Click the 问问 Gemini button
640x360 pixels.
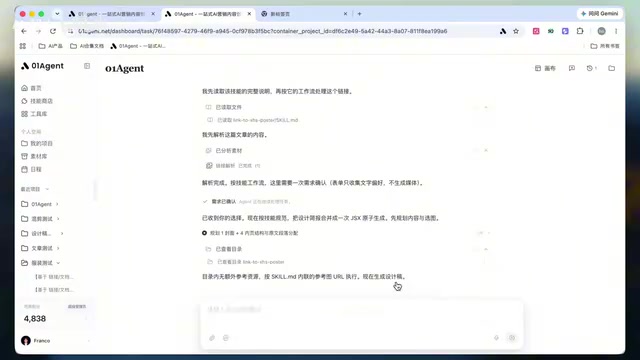tap(599, 13)
